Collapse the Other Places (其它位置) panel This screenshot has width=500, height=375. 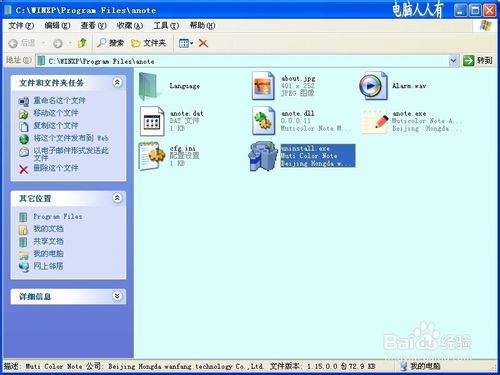point(117,198)
